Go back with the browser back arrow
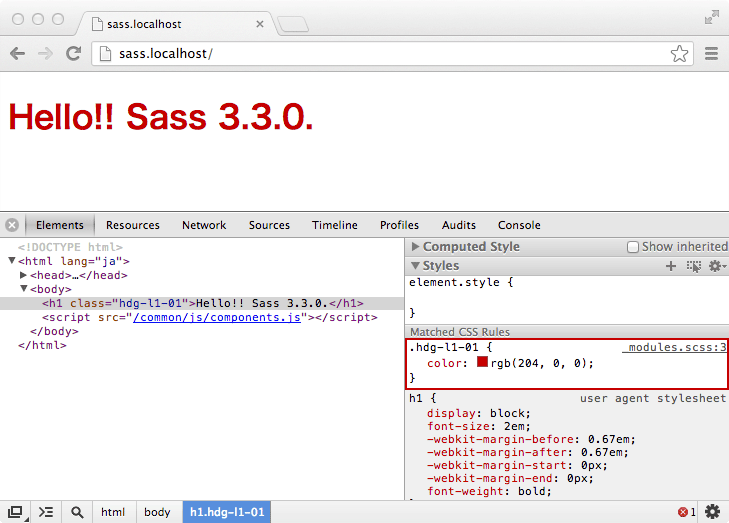The width and height of the screenshot is (729, 523). (18, 53)
